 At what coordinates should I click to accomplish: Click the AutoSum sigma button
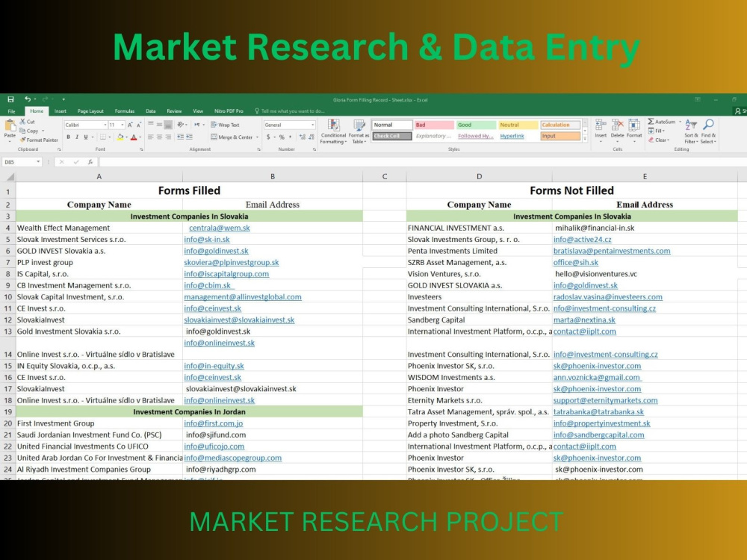661,122
